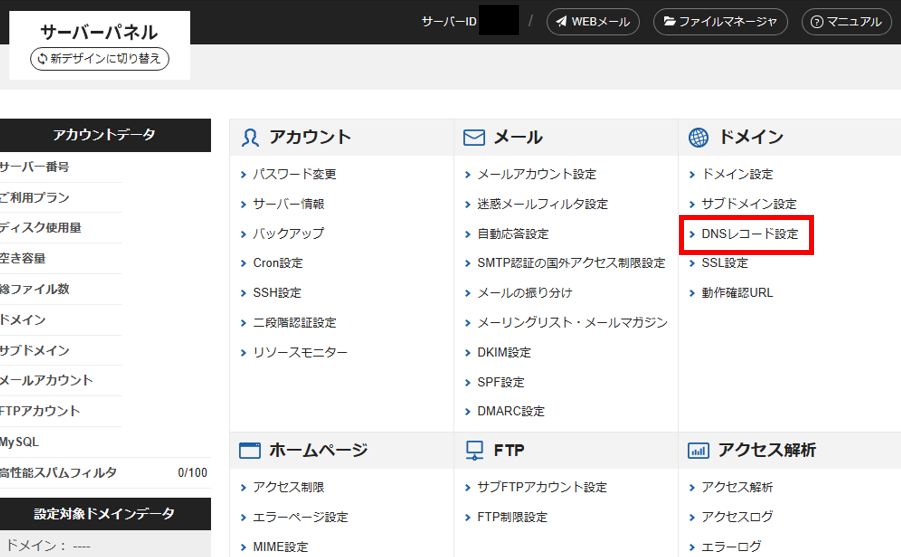Open メールアカウント設定
Screen dimensions: 901x557
(x=536, y=174)
